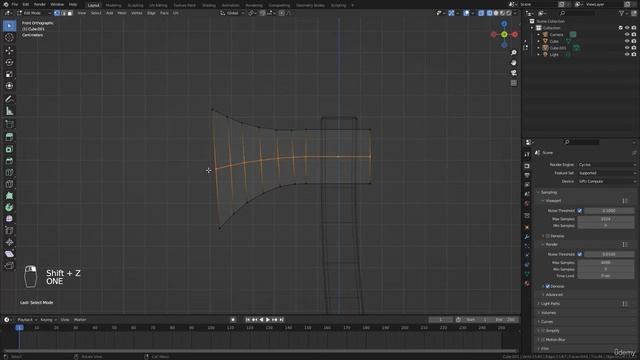This screenshot has height=360, width=640.
Task: Select the Scale tool
Action: (x=9, y=74)
